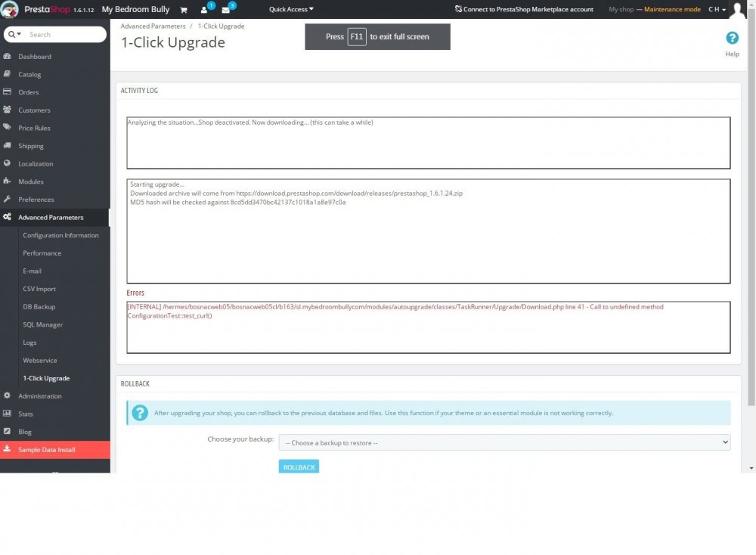Click the Blog edit icon
The height and width of the screenshot is (555, 756).
pos(8,432)
